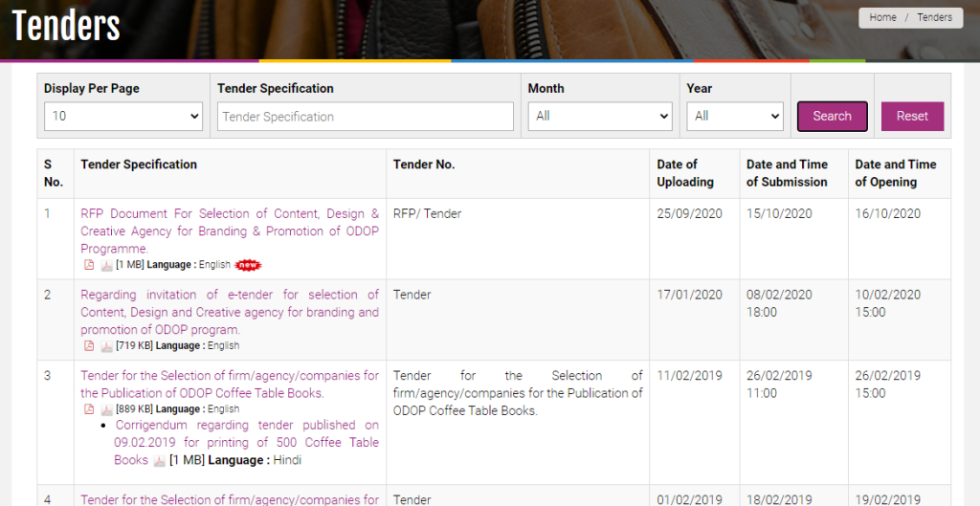Viewport: 980px width, 506px height.
Task: Open red outlined PDF icon for RFP Document tender
Action: click(x=89, y=265)
